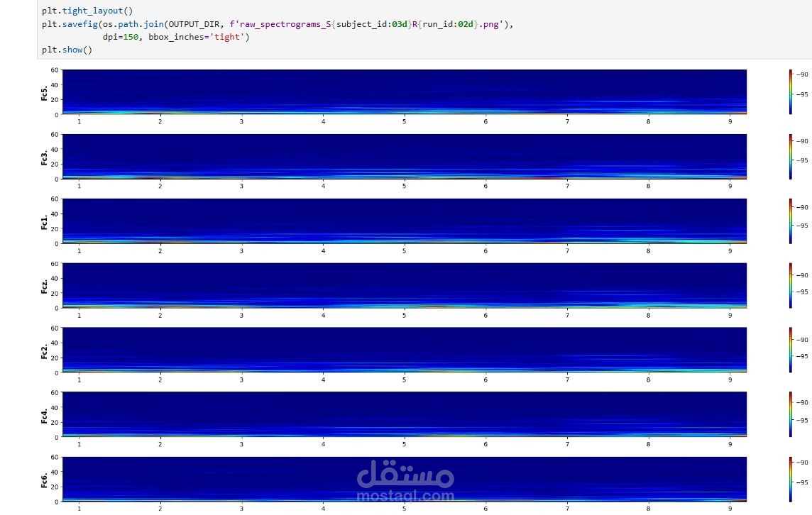812x515 pixels.
Task: Click the Fcz. plot colorbar
Action: pos(791,286)
